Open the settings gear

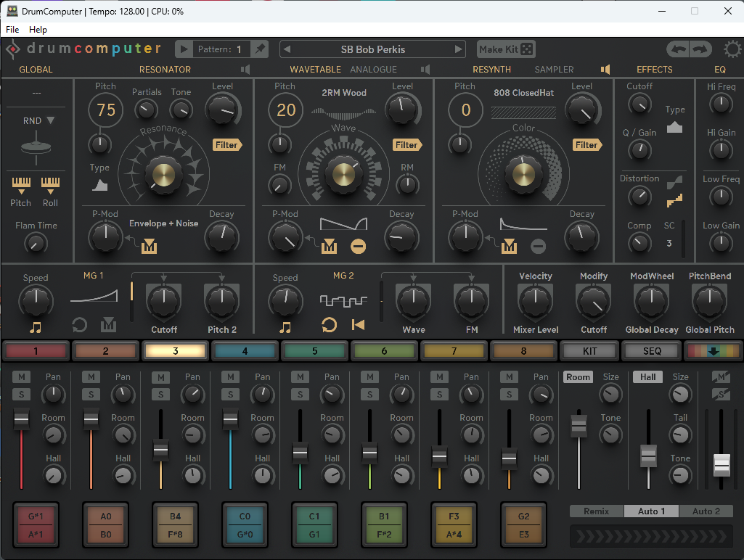click(732, 49)
